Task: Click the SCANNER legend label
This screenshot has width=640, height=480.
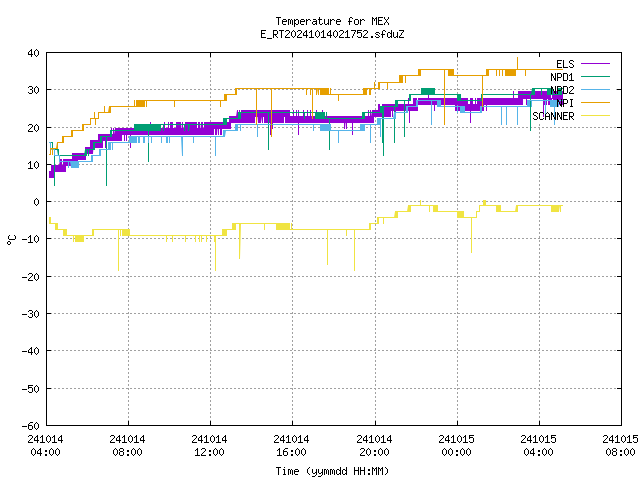Action: pyautogui.click(x=553, y=116)
